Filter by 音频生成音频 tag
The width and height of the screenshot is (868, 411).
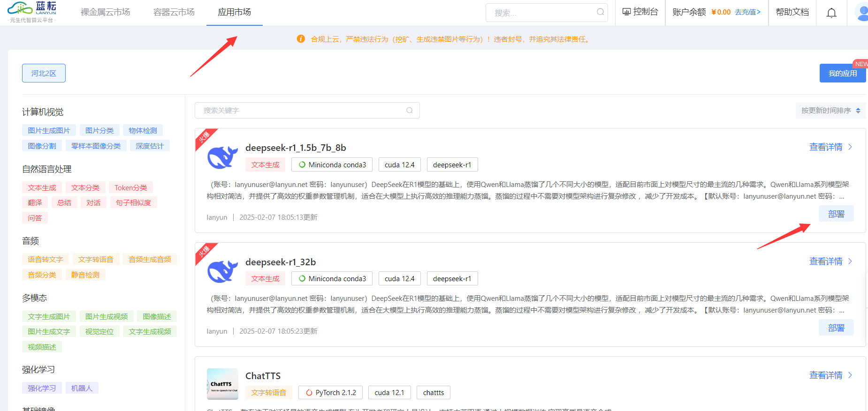point(150,260)
